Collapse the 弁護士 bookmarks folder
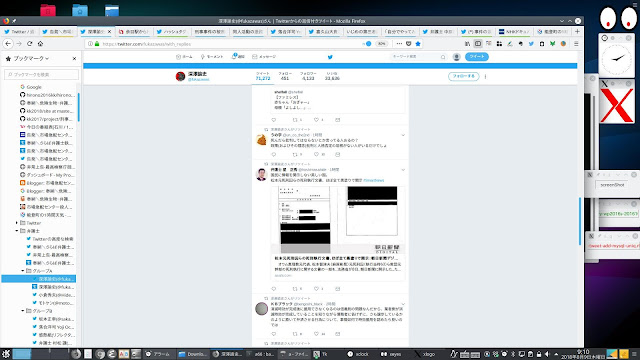This screenshot has height=360, width=640. point(17,231)
